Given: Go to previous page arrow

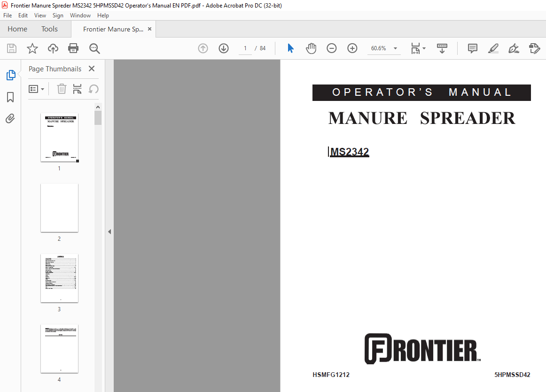Looking at the screenshot, I should click(x=203, y=48).
